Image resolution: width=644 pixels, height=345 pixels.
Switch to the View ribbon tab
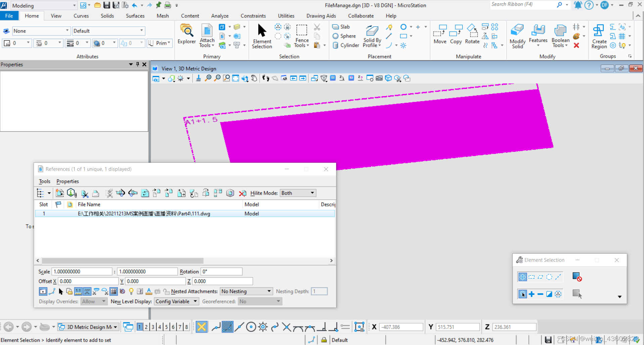tap(56, 16)
